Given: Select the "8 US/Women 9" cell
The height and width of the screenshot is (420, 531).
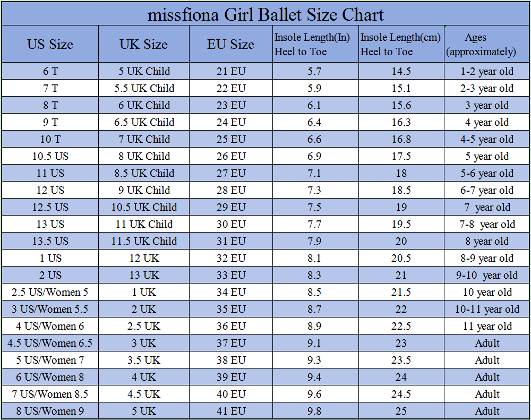Looking at the screenshot, I should [50, 412].
